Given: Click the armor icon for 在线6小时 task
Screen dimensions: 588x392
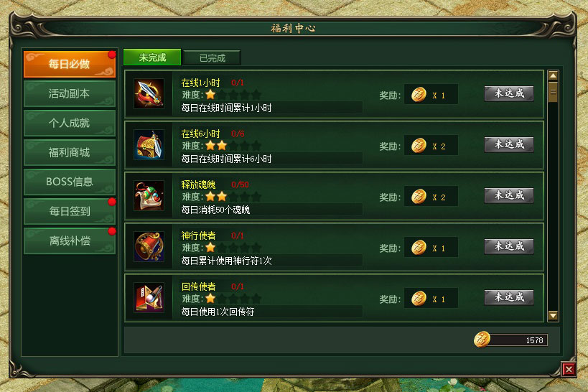Looking at the screenshot, I should click(149, 145).
